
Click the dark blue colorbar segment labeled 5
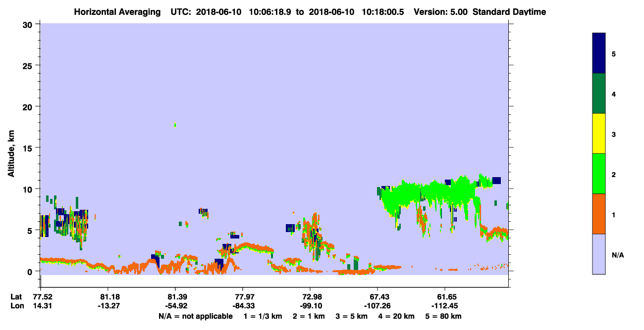click(599, 53)
